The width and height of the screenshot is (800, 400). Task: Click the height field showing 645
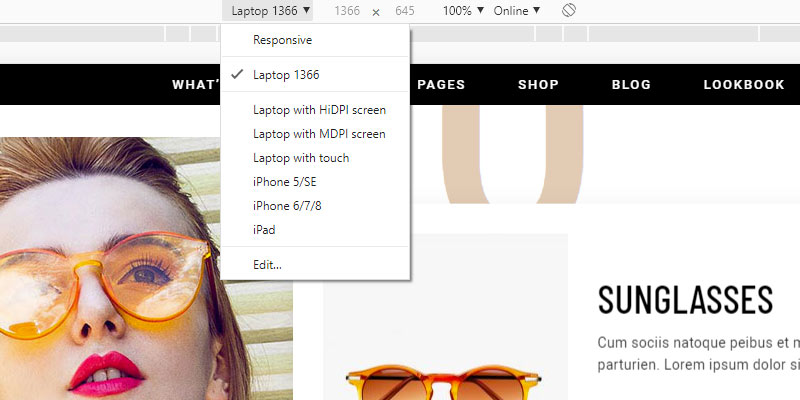[405, 11]
